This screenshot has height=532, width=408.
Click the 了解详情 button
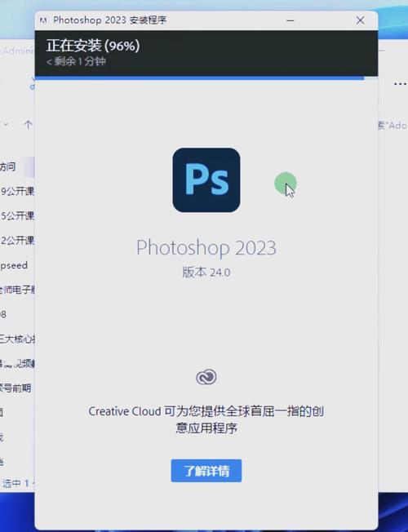click(x=206, y=471)
